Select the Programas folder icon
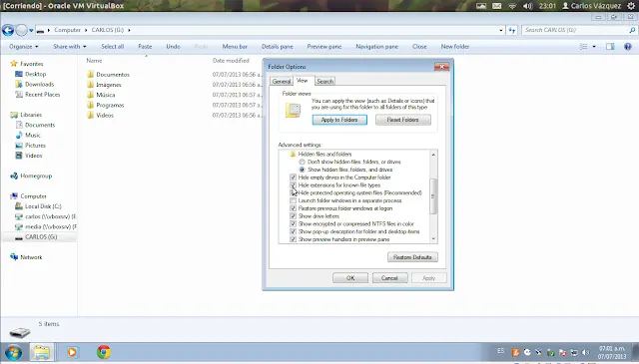Image resolution: width=639 pixels, height=364 pixels. pyautogui.click(x=91, y=105)
